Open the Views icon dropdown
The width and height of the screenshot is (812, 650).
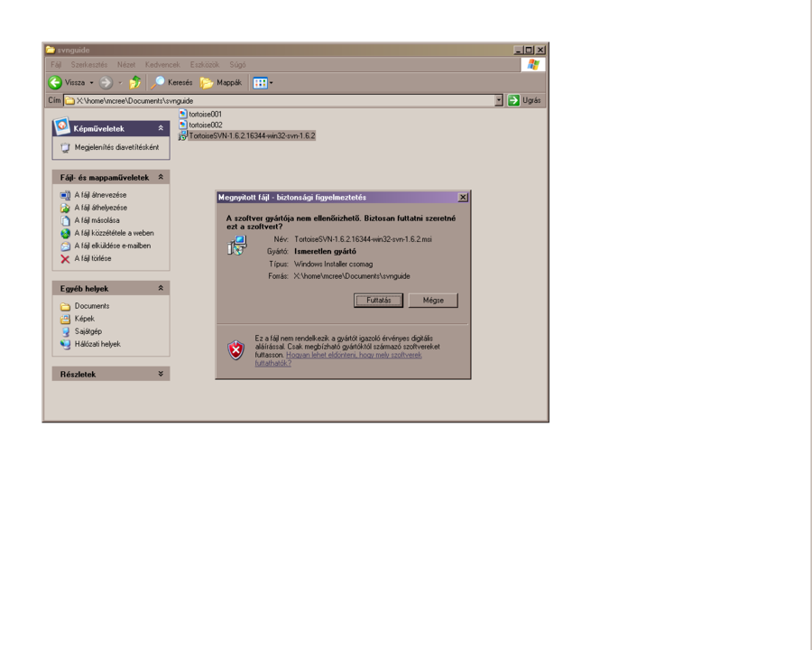pos(263,83)
